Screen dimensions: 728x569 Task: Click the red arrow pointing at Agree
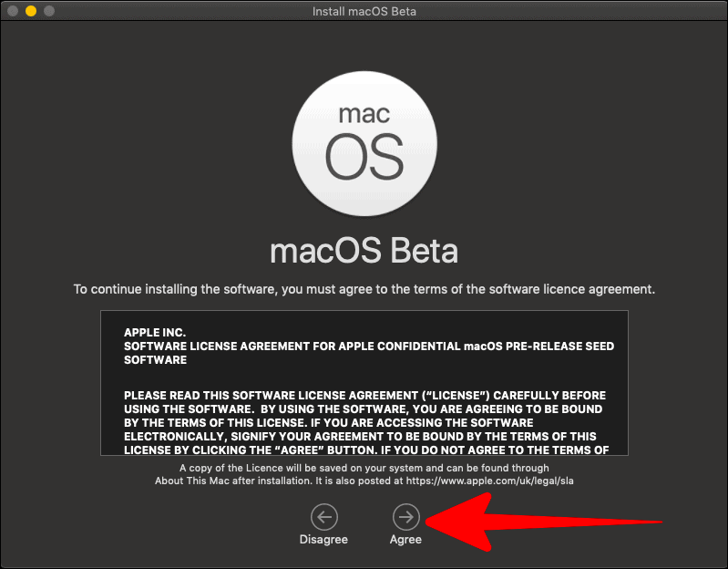544,522
